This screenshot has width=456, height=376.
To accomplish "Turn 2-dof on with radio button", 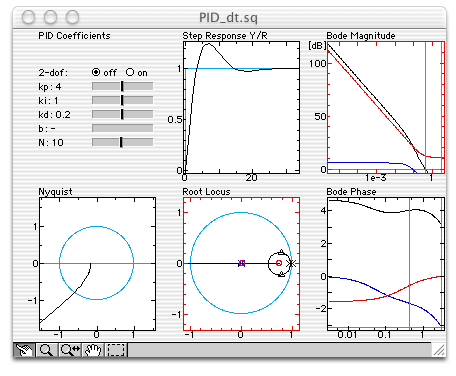I will coord(130,72).
